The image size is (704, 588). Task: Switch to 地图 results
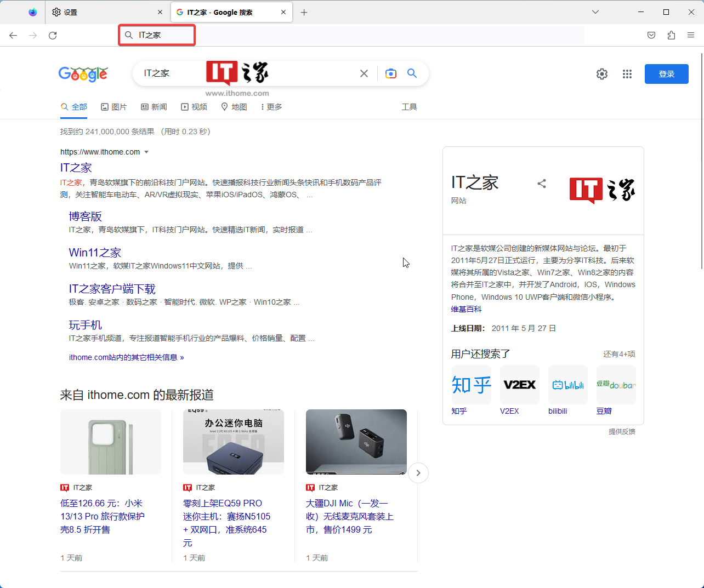pos(234,107)
